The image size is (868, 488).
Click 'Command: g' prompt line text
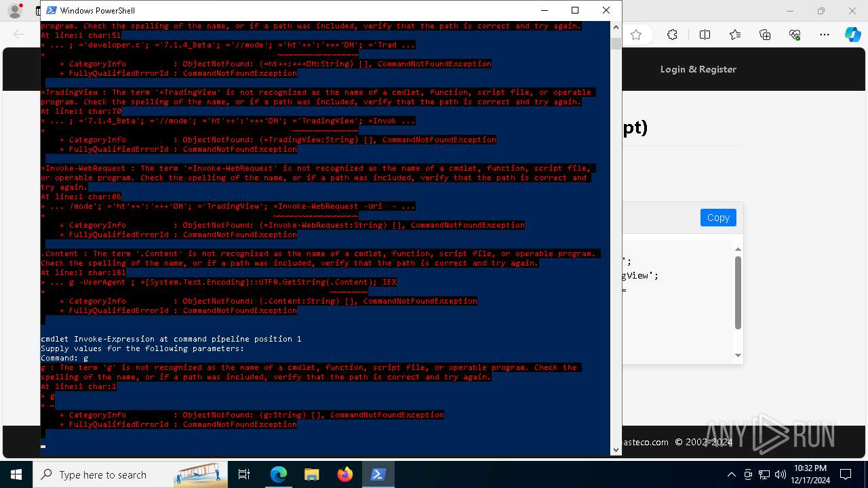[x=64, y=358]
